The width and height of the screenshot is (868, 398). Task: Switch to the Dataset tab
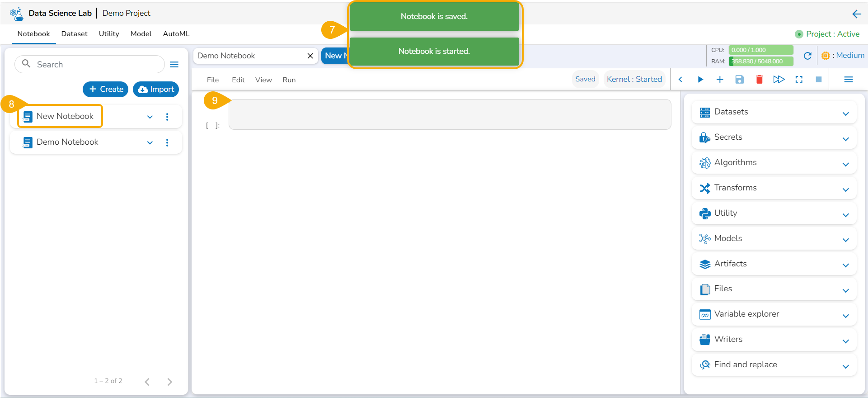(75, 34)
